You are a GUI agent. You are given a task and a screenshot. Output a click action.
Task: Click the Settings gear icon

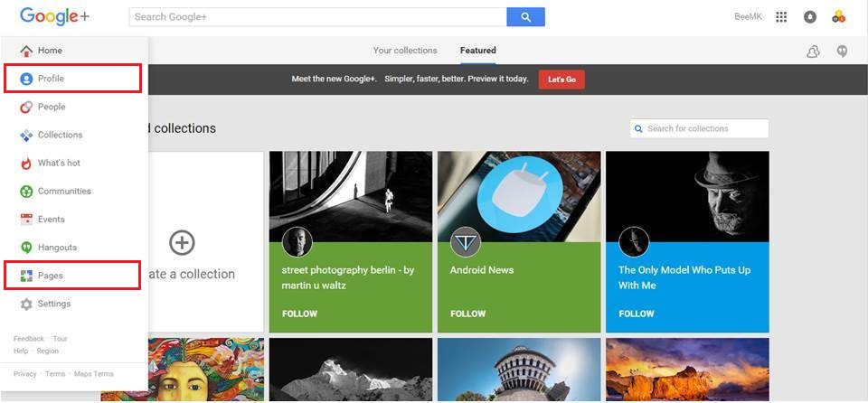(x=26, y=304)
